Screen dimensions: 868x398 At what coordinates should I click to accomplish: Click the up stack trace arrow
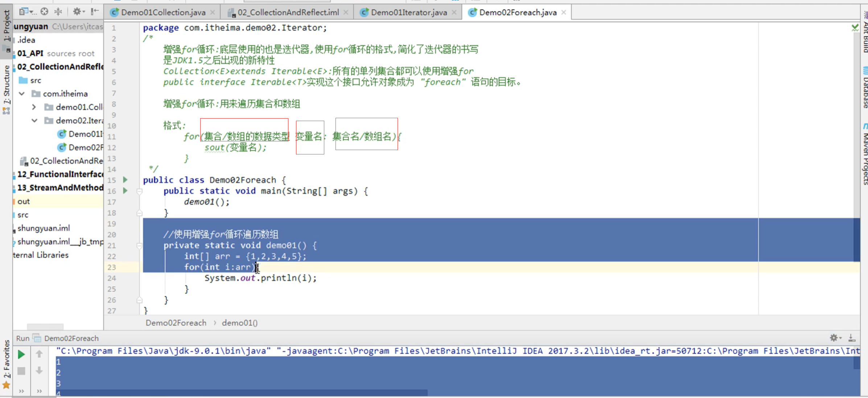pos(39,353)
